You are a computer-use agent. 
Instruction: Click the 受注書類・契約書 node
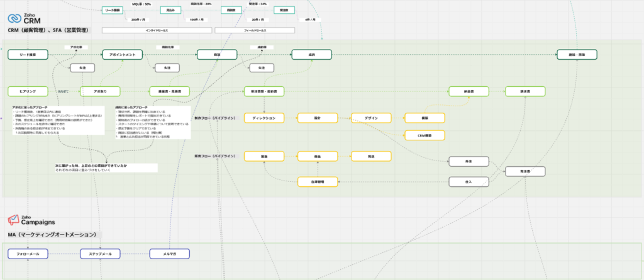[264, 91]
